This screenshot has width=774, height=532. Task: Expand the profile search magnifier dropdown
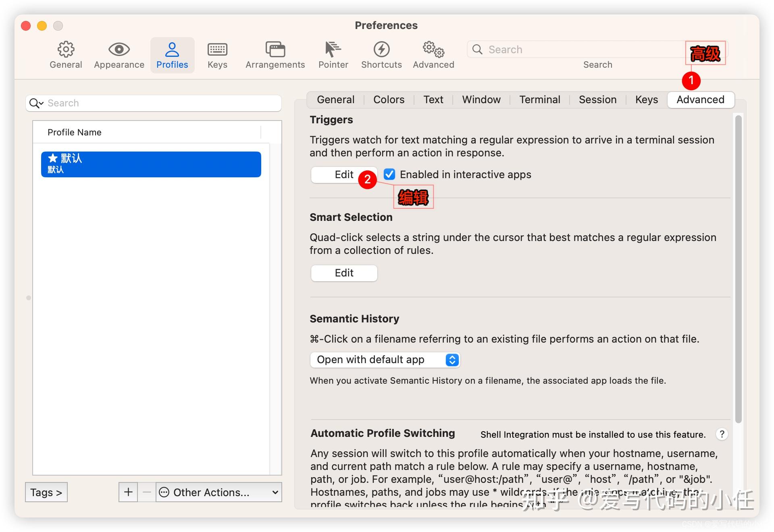[x=36, y=103]
